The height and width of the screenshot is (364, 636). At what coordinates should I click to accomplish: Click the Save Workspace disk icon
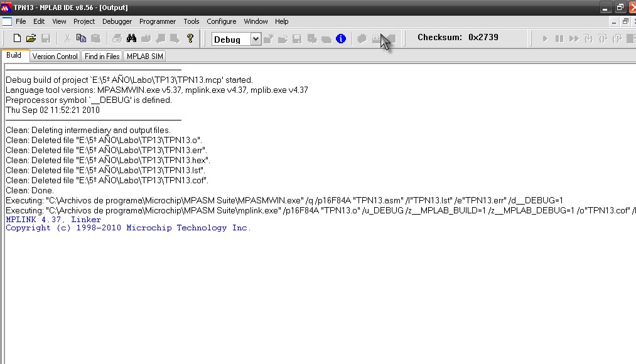[x=298, y=39]
